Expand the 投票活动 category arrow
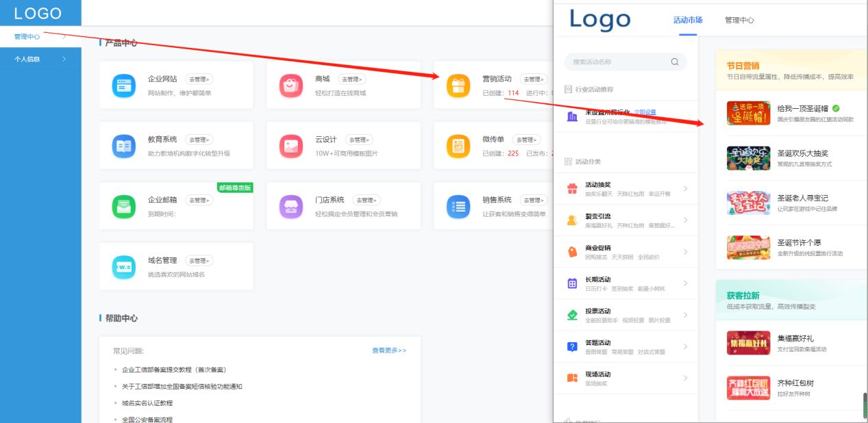Screen dimensions: 868x423 (685, 315)
